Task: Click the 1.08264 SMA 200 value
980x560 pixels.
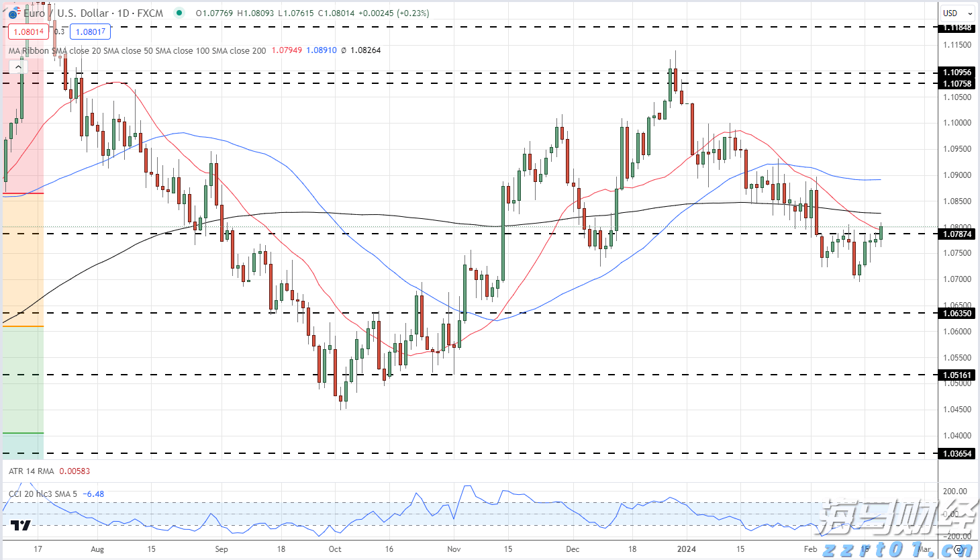Action: pyautogui.click(x=366, y=50)
